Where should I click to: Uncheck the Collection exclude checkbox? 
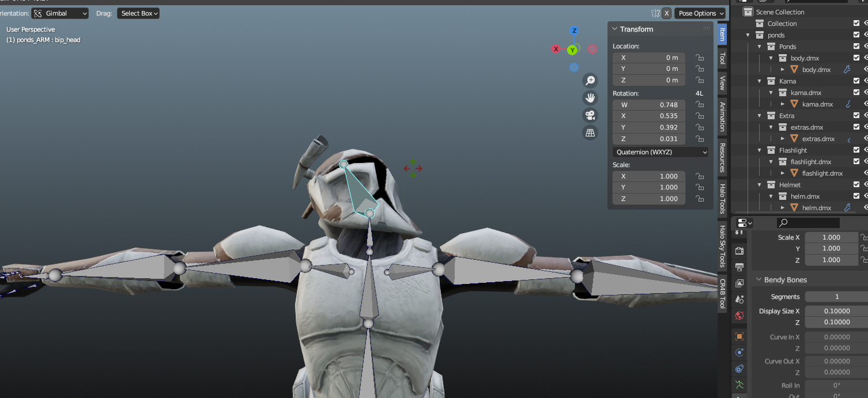856,24
